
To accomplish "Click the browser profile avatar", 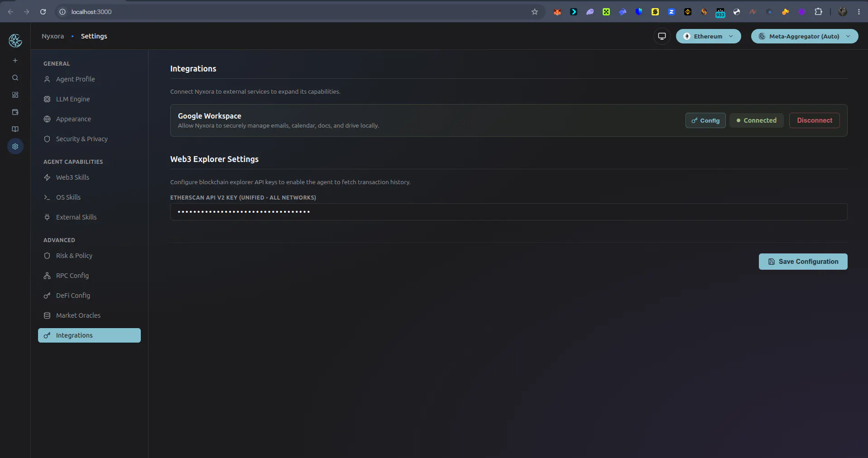I will click(x=843, y=12).
